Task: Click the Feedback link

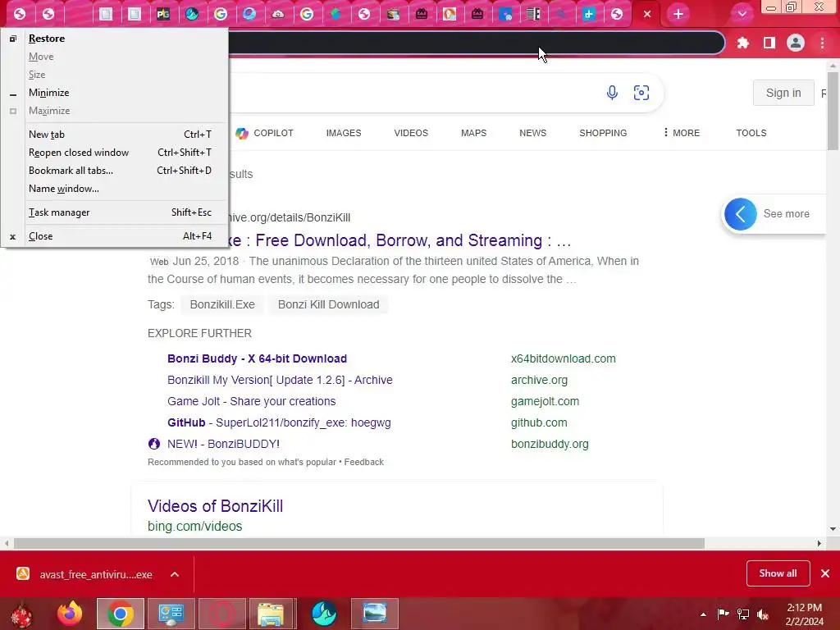Action: pos(363,462)
